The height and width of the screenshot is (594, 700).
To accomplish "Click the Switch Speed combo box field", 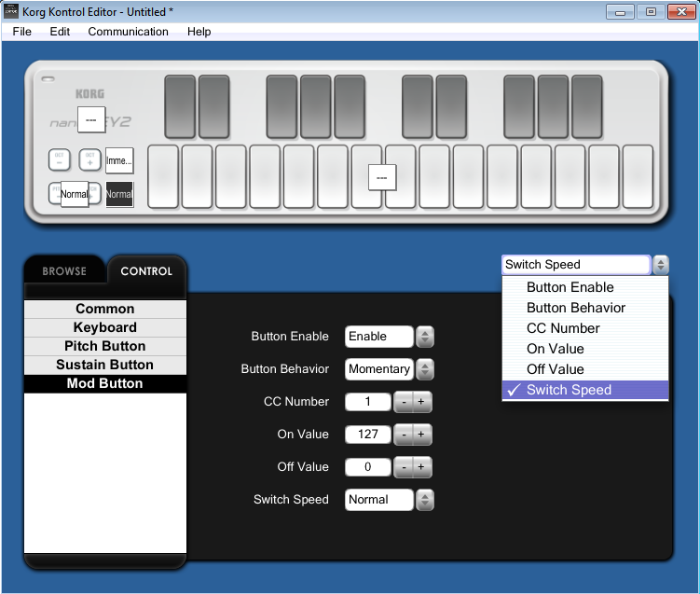I will click(x=576, y=265).
